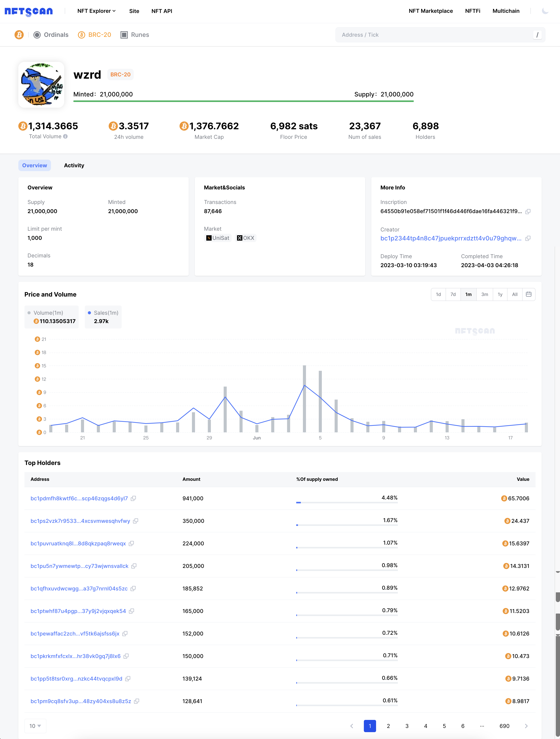The width and height of the screenshot is (560, 739).
Task: Copy top holder bc1pdmfh8kwtf6c address
Action: point(133,498)
